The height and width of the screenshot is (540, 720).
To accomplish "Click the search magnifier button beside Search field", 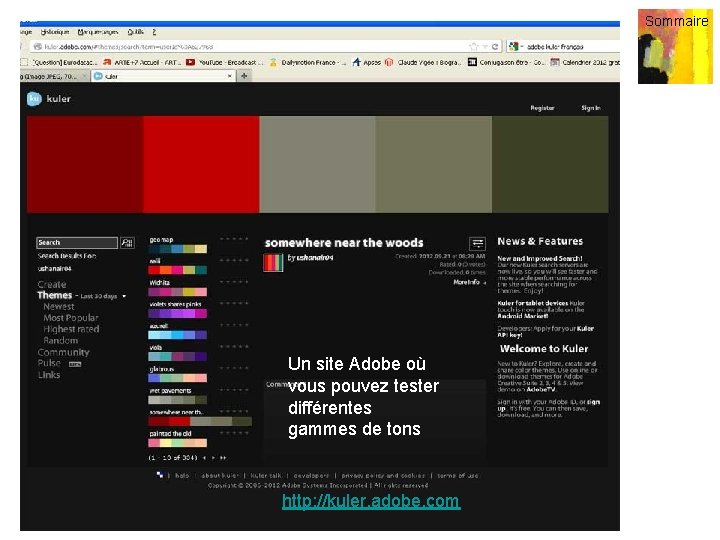I will click(127, 242).
